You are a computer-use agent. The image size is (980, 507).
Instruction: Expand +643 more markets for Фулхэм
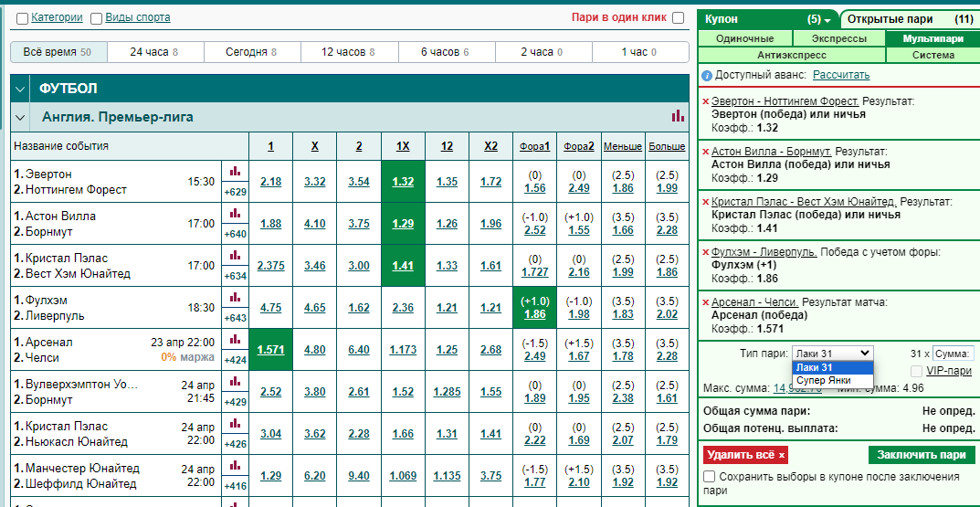click(235, 319)
